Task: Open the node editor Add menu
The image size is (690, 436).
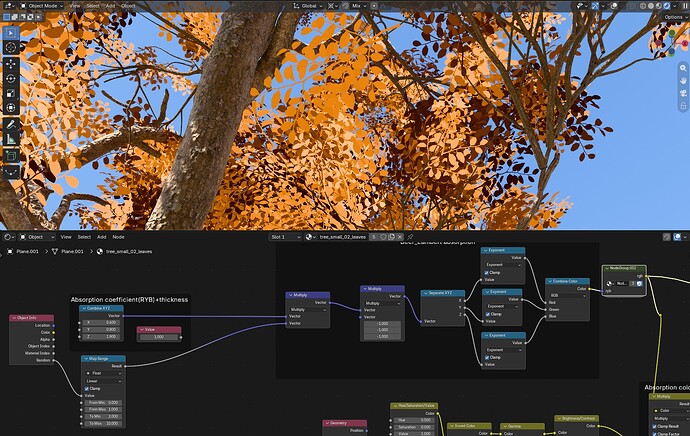Action: point(101,237)
